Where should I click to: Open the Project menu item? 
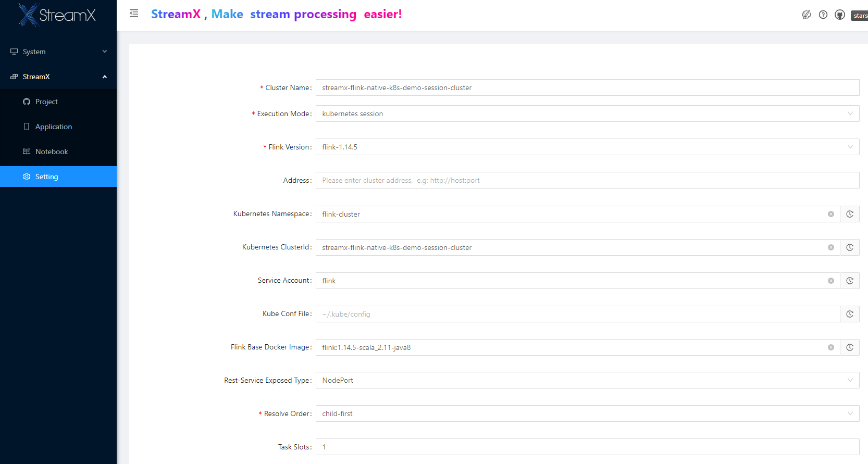point(58,102)
